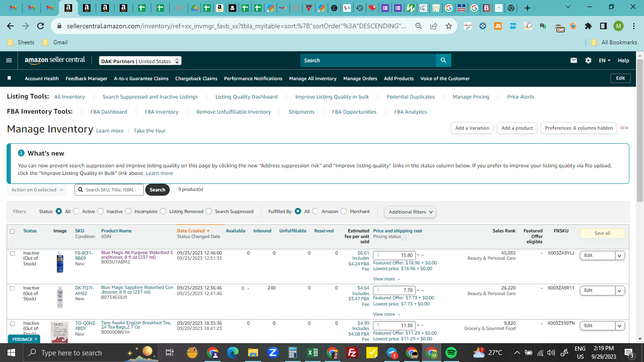Open Listing Quality Dashboard
Screen dimensions: 644x362
click(247, 97)
